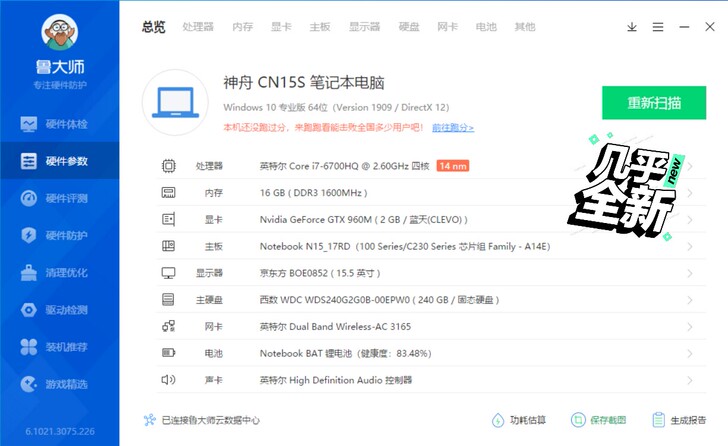Click the Core i7-6700HQ processor text

click(x=344, y=166)
